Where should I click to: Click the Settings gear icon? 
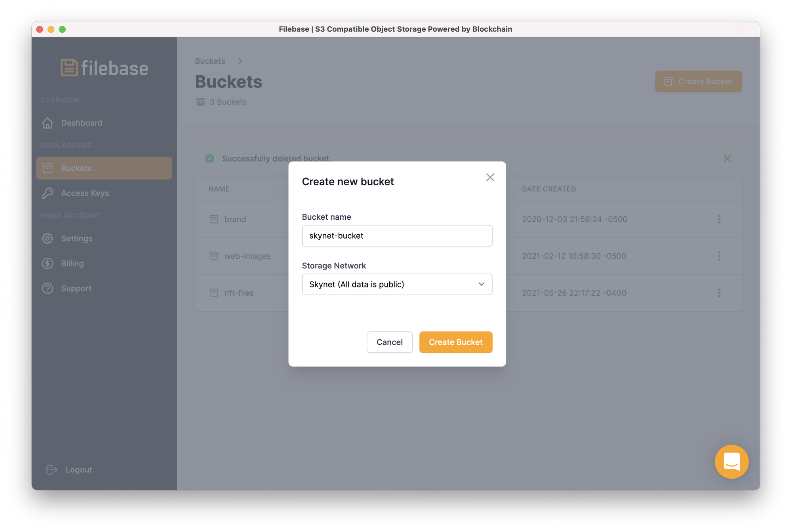[48, 238]
